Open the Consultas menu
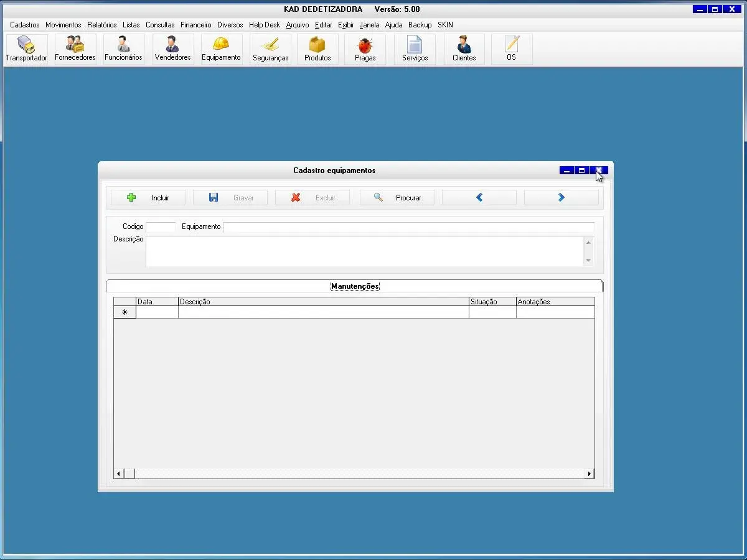Screen dimensions: 747x560 (160, 25)
